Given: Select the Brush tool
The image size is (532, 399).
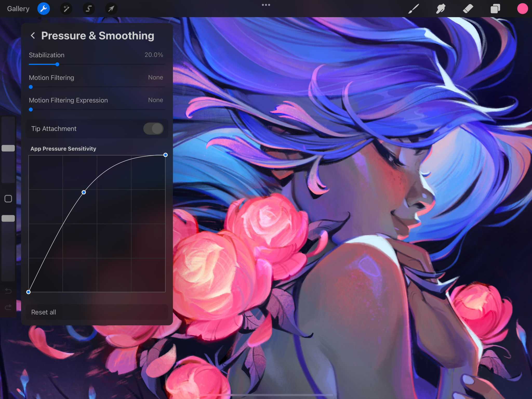Looking at the screenshot, I should click(x=414, y=9).
